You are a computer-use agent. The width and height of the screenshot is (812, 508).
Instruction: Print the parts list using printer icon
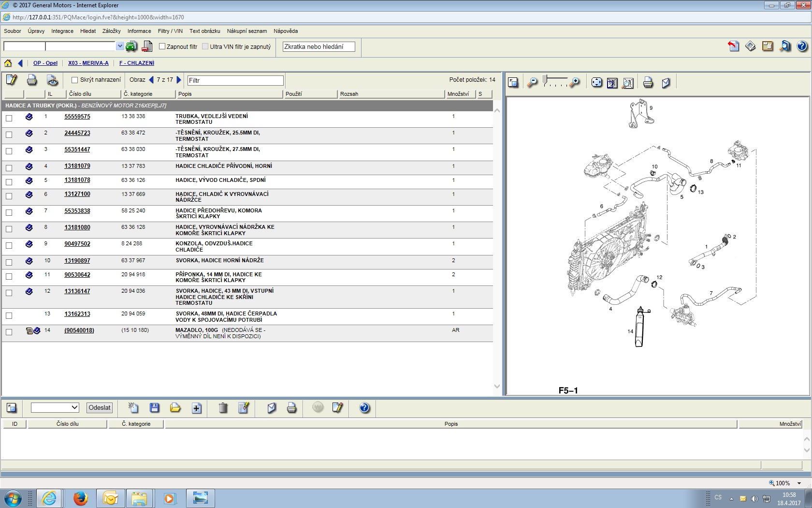pyautogui.click(x=32, y=80)
